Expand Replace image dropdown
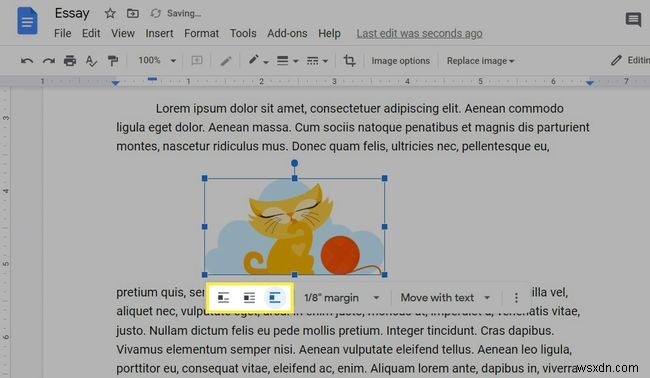The width and height of the screenshot is (650, 378). (480, 61)
